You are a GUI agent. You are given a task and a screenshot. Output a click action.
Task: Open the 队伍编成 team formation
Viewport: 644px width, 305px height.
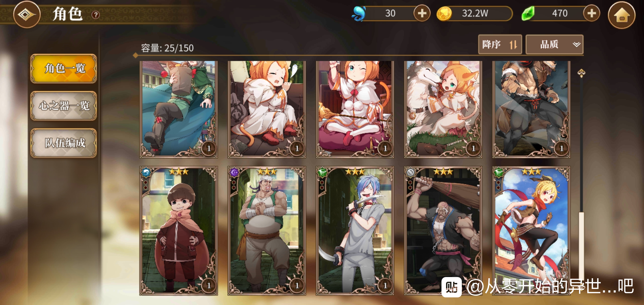coord(64,143)
